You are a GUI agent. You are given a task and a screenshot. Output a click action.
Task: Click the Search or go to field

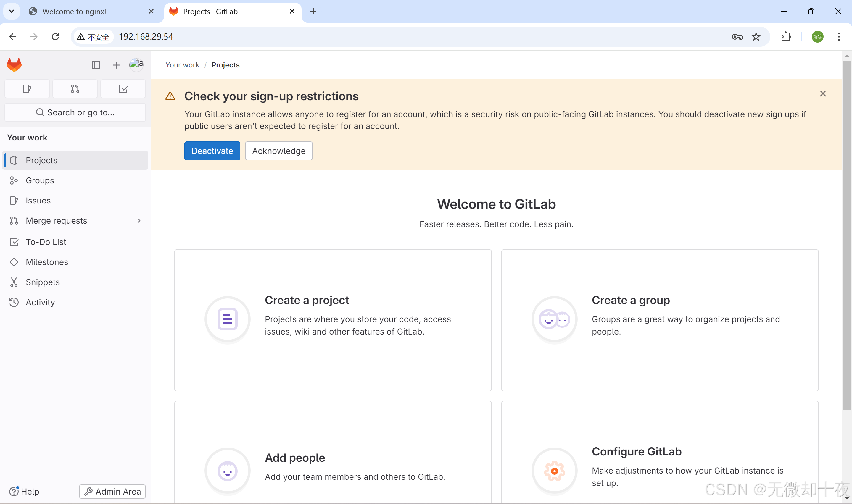(x=75, y=112)
